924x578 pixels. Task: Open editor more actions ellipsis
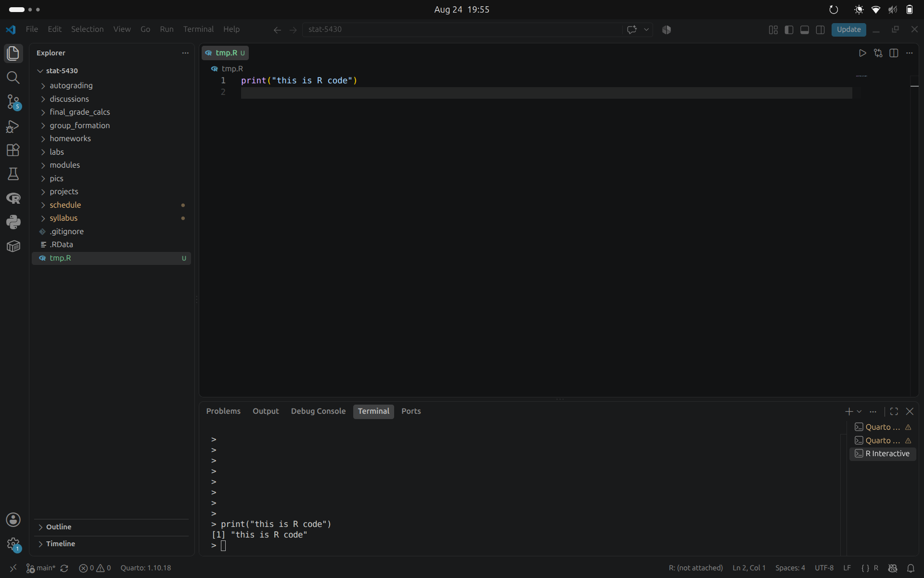909,53
